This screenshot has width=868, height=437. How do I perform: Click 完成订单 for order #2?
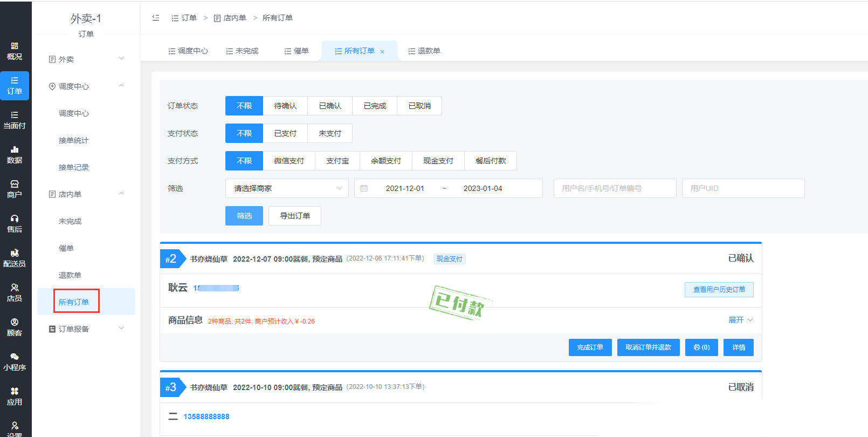(590, 347)
